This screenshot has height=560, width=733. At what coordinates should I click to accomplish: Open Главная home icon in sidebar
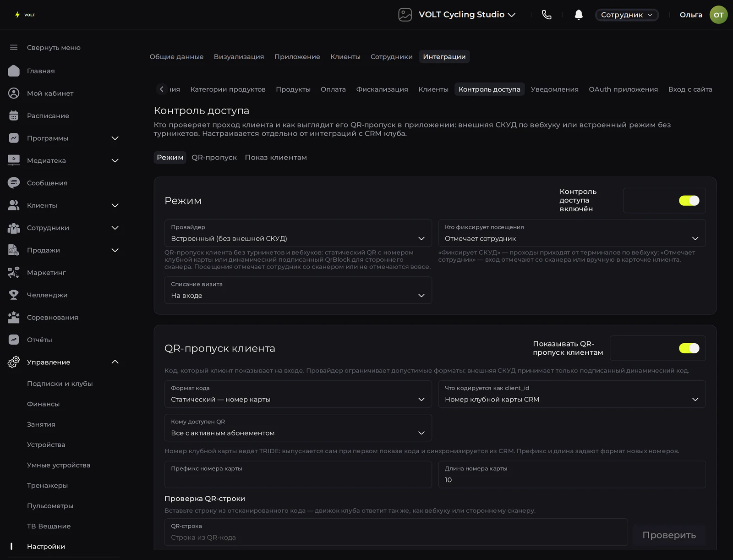pyautogui.click(x=14, y=71)
